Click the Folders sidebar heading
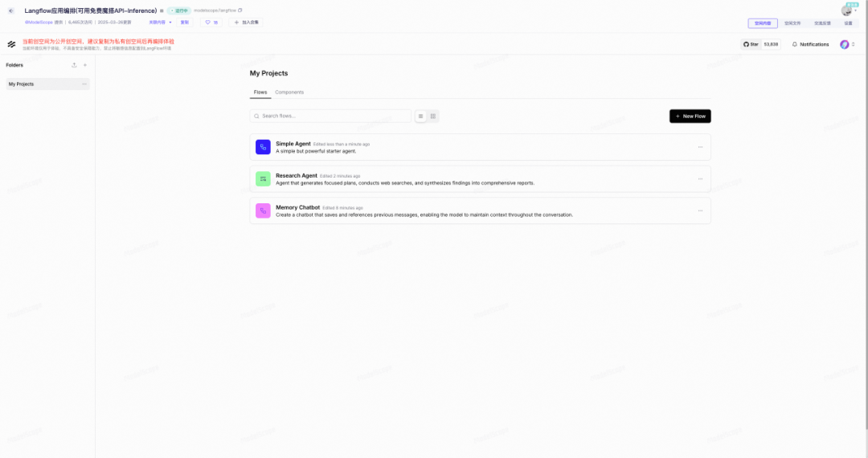Viewport: 868px width, 458px height. (14, 65)
